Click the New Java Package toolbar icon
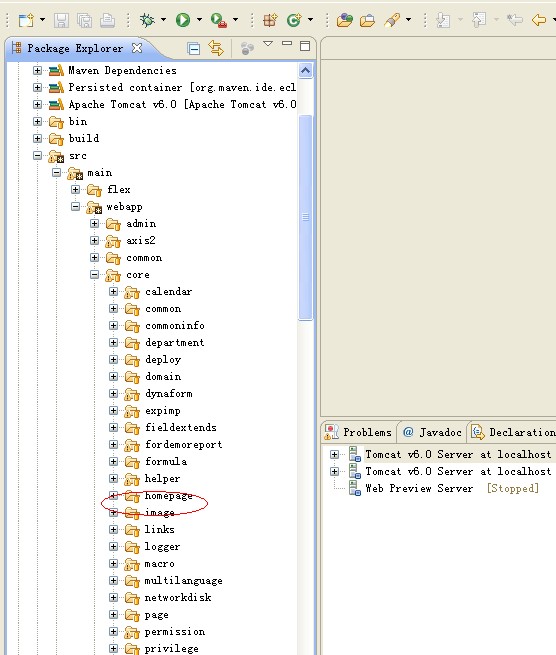The image size is (556, 655). click(270, 20)
